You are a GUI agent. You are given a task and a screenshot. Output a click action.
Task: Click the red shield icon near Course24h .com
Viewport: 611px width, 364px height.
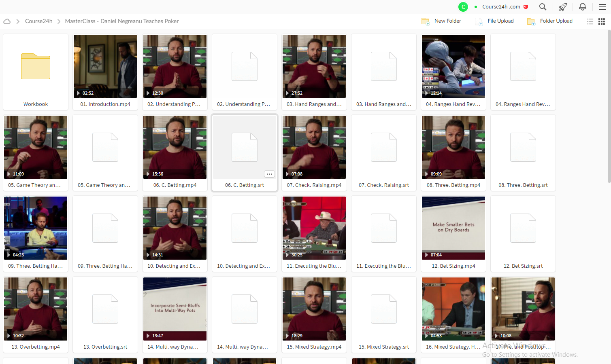click(x=526, y=7)
